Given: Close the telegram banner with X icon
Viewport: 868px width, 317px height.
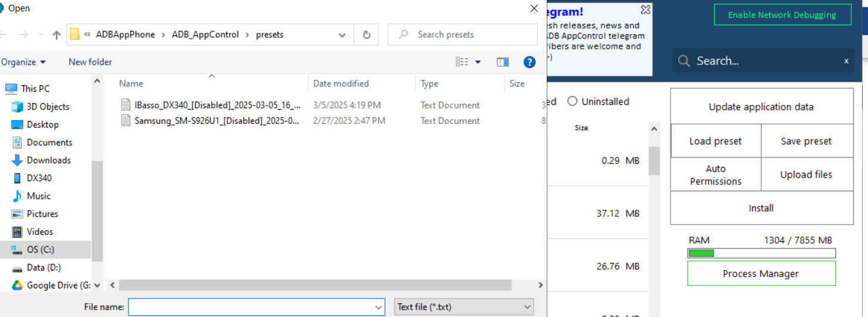Looking at the screenshot, I should click(645, 10).
